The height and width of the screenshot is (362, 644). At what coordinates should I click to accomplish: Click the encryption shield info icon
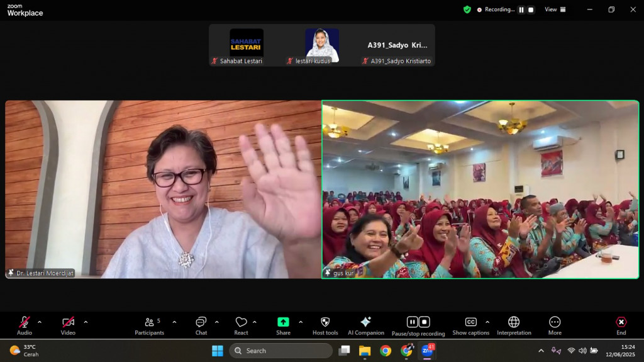[x=467, y=9]
